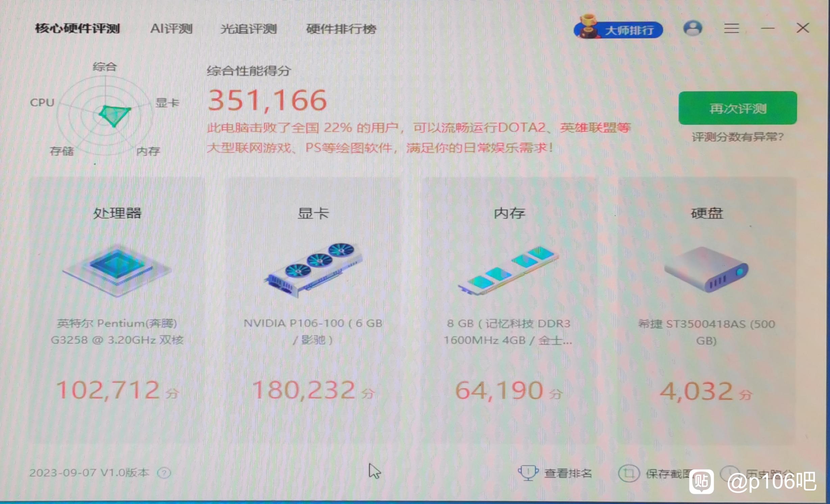This screenshot has height=504, width=830.
Task: Close the benchmark window
Action: click(803, 28)
